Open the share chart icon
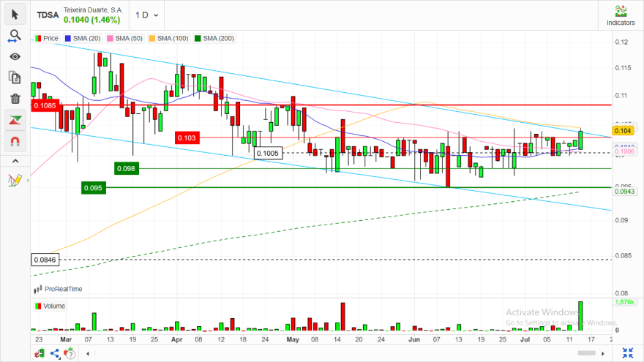This screenshot has height=362, width=644. [55, 353]
